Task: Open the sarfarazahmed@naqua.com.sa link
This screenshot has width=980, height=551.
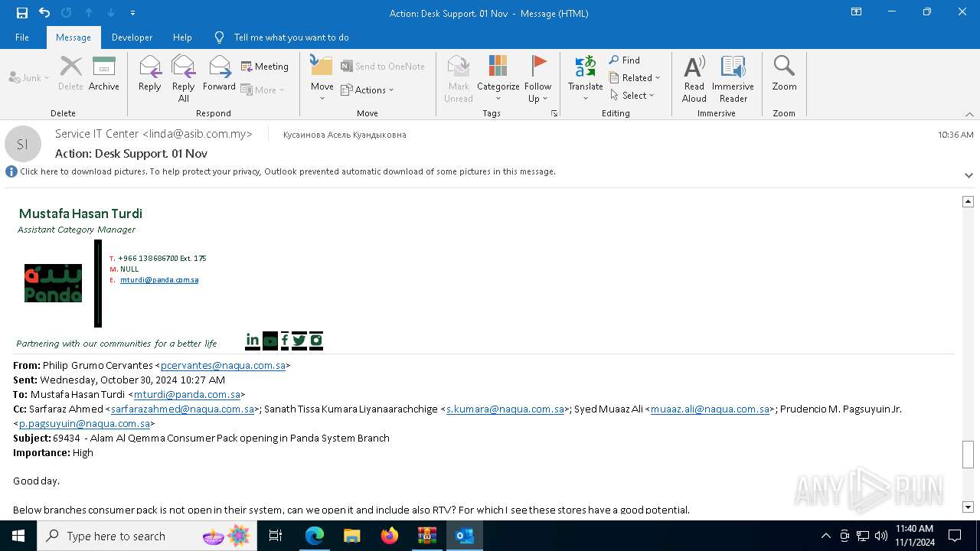Action: (x=182, y=409)
